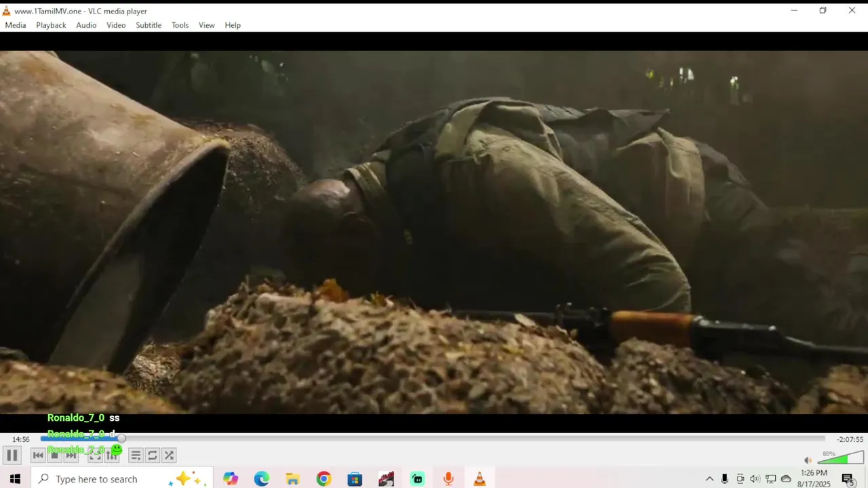Open the Subtitle menu
Viewport: 868px width, 488px height.
[x=149, y=25]
